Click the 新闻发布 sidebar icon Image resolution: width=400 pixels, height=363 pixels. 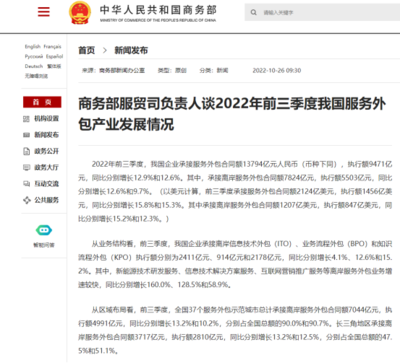(27, 135)
